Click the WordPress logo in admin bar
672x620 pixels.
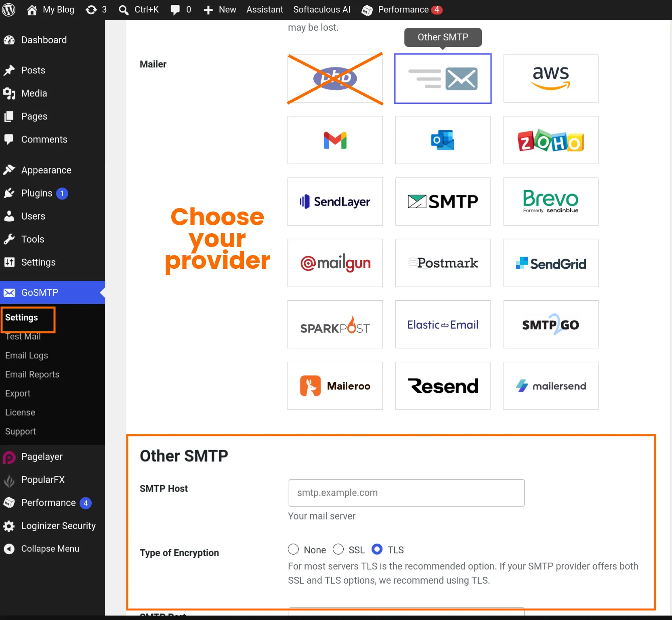tap(8, 10)
